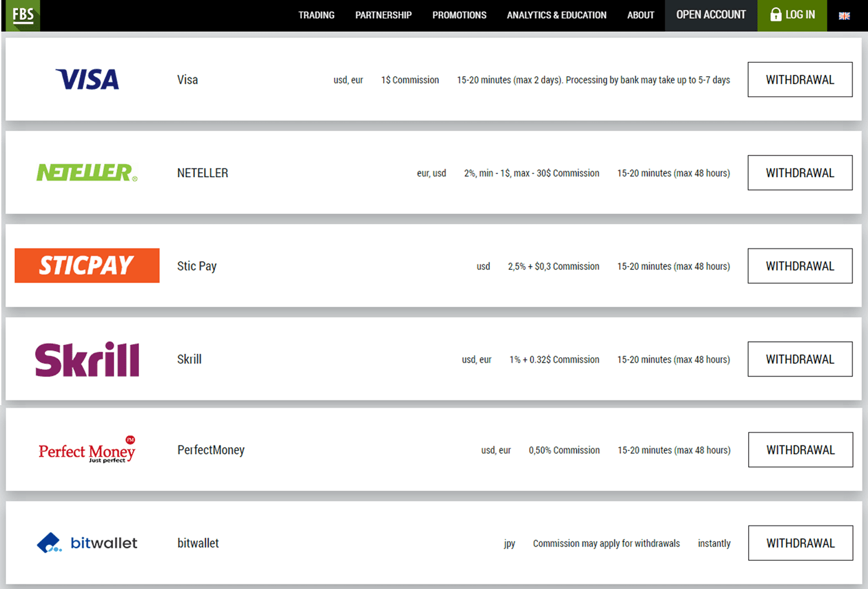Click processing time text in NETELLER row
The height and width of the screenshot is (589, 868).
674,173
